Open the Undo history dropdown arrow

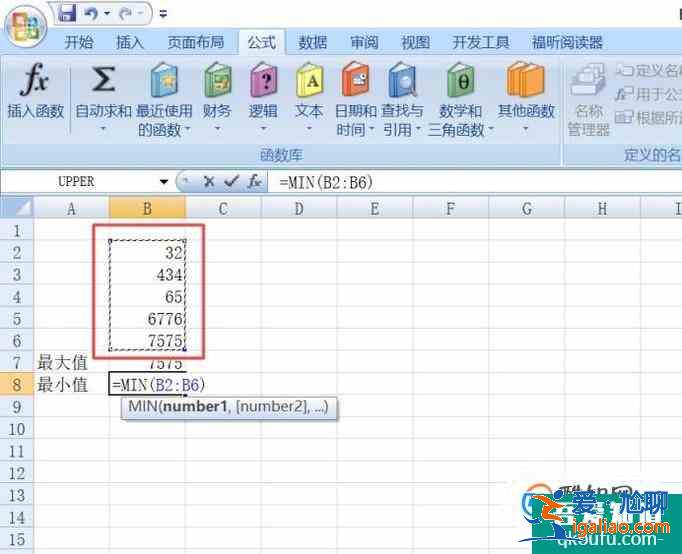click(107, 14)
